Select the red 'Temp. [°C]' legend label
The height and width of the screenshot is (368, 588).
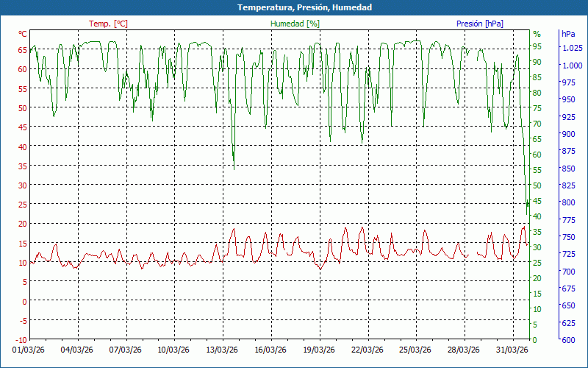(x=108, y=24)
